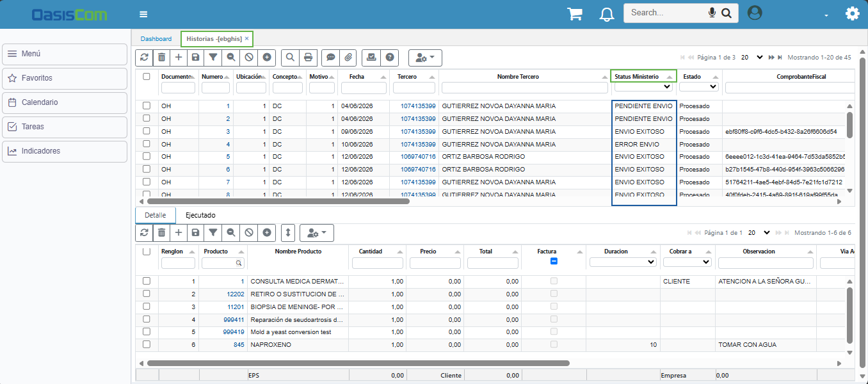Open Indicadores in the sidebar

65,151
